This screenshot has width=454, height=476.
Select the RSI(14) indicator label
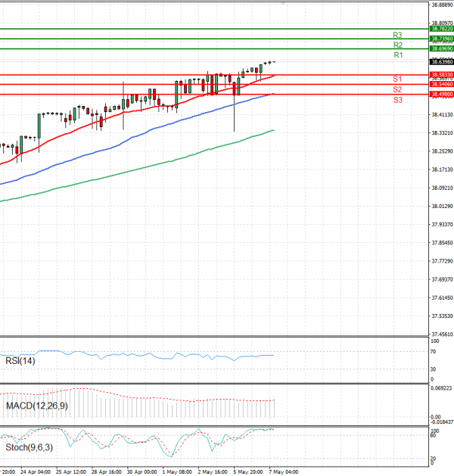tap(20, 361)
